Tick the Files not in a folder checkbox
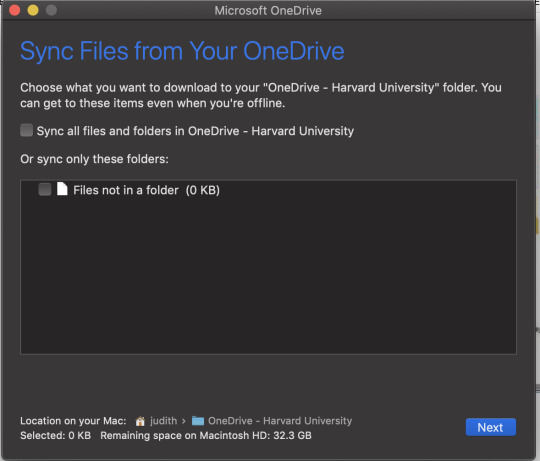The width and height of the screenshot is (540, 461). (x=45, y=189)
